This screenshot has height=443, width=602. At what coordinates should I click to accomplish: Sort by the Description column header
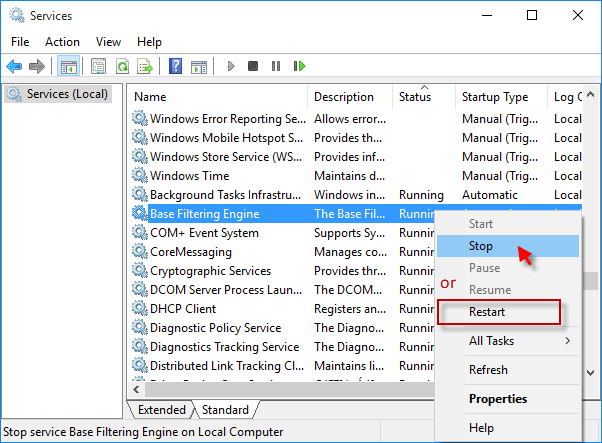350,97
